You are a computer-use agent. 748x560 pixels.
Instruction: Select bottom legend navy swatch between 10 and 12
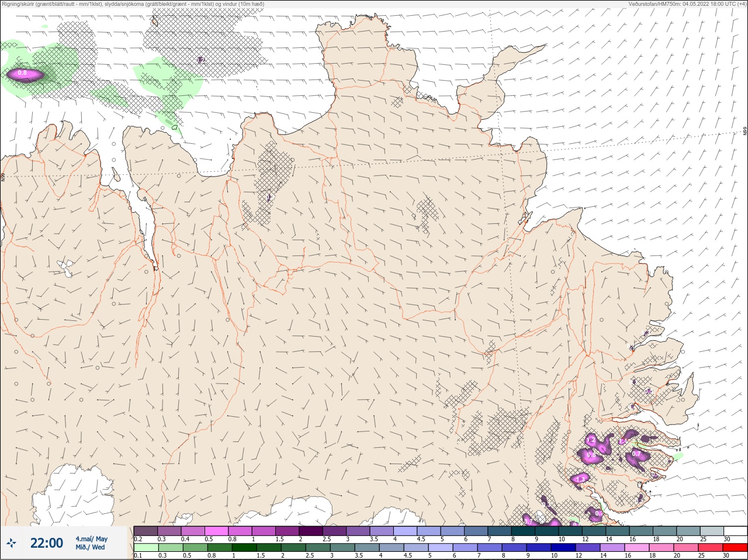563,548
